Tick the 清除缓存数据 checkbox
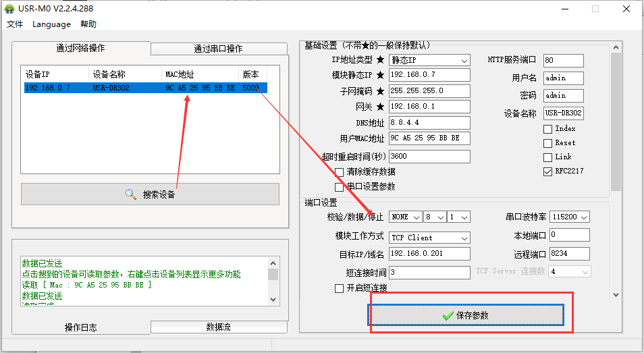644x353 pixels. tap(340, 172)
